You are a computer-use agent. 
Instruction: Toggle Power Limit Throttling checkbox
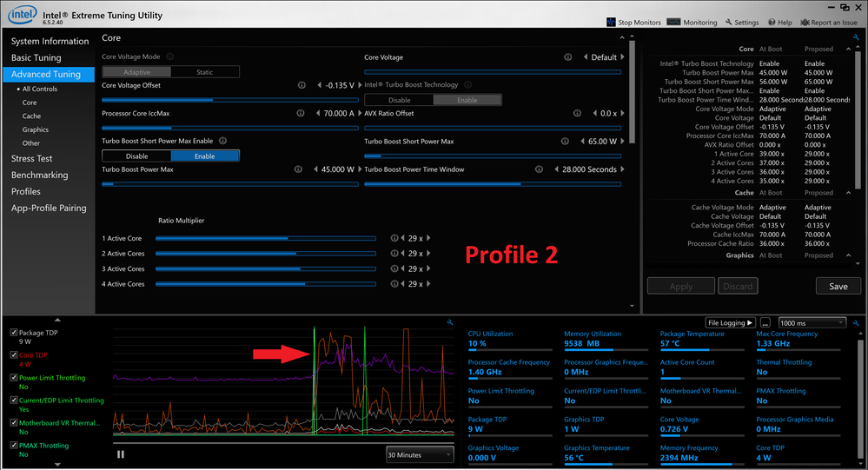14,378
